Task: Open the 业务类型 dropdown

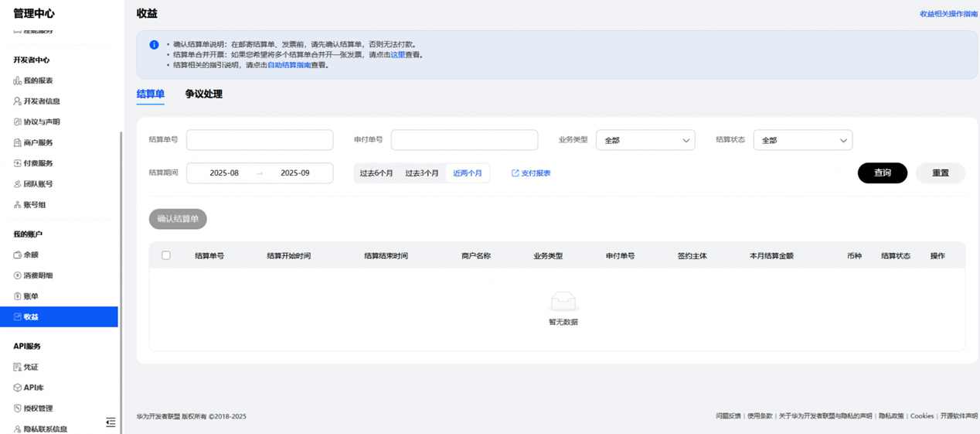Action: (645, 140)
